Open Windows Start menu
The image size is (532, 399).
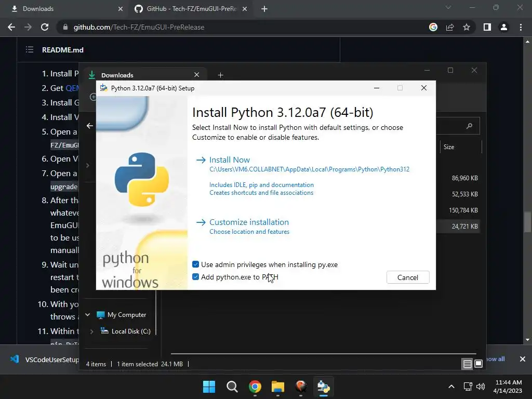pyautogui.click(x=209, y=387)
